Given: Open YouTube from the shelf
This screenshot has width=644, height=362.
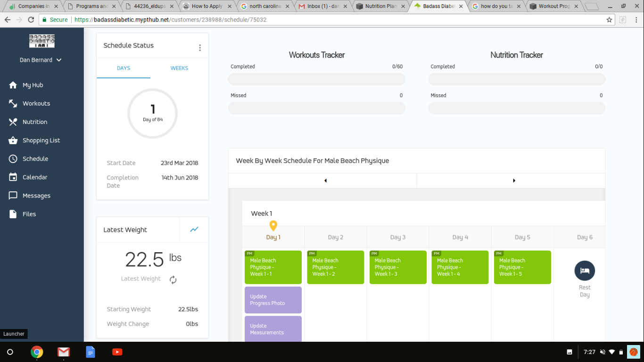Looking at the screenshot, I should click(117, 352).
